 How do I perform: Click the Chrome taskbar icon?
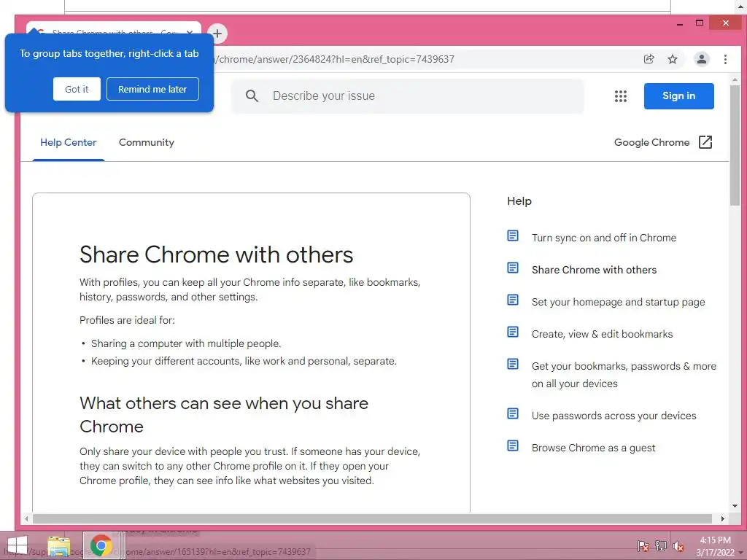point(101,545)
